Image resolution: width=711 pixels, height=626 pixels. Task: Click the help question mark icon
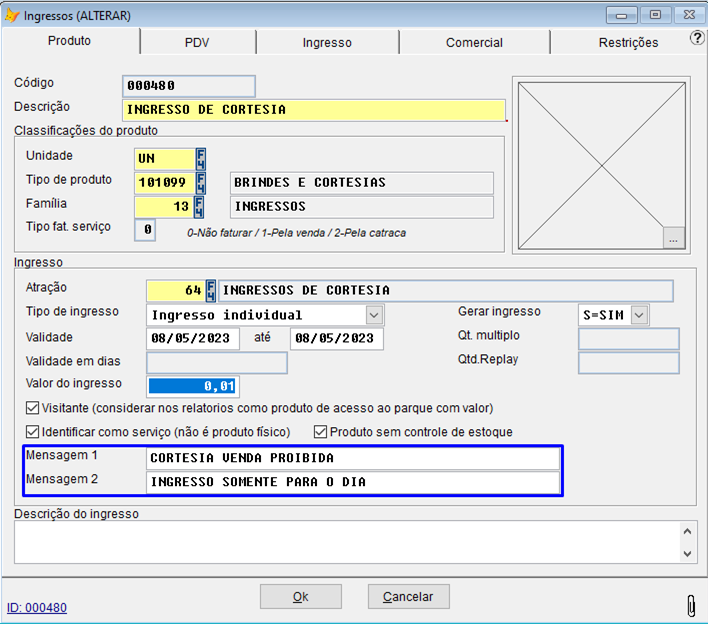[697, 38]
